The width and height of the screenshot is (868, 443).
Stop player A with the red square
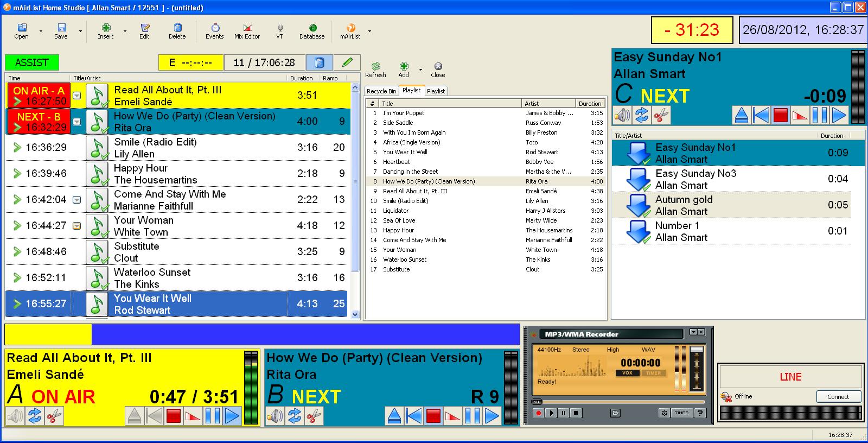pyautogui.click(x=174, y=416)
